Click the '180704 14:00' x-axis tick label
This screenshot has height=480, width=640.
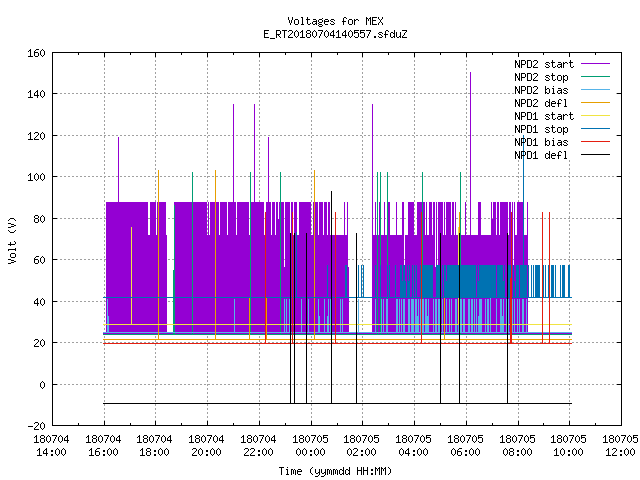tap(51, 446)
